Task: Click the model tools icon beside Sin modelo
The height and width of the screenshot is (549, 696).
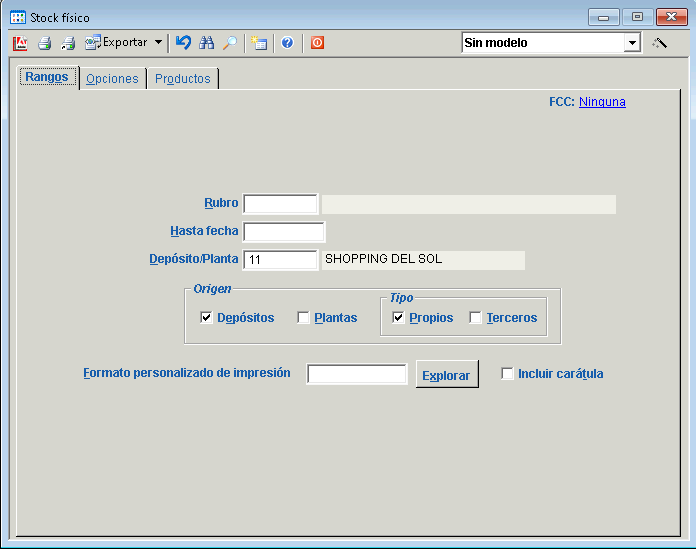Action: (x=659, y=43)
